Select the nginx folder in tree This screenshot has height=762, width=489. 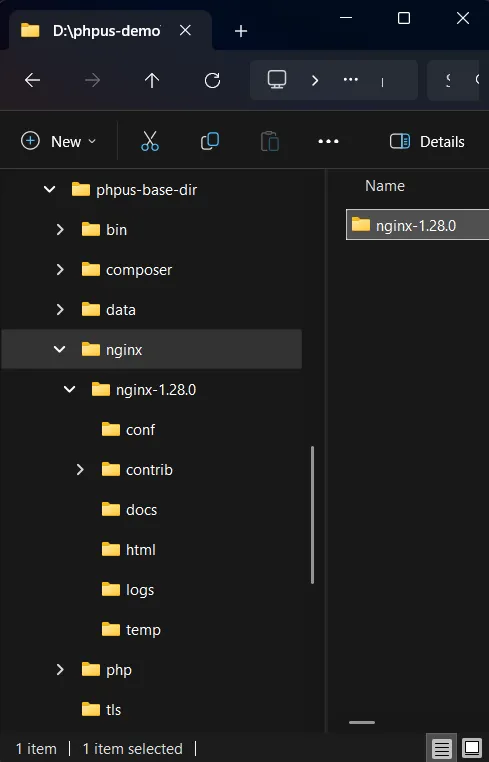(x=124, y=350)
